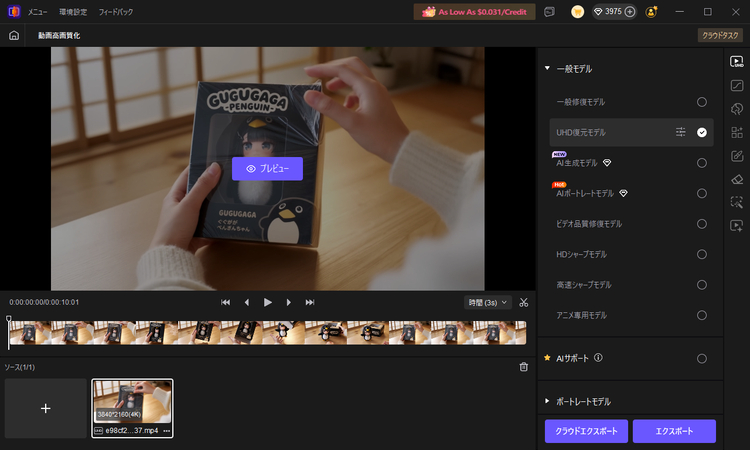Viewport: 750px width, 450px height.
Task: Jump to the video end
Action: [310, 302]
